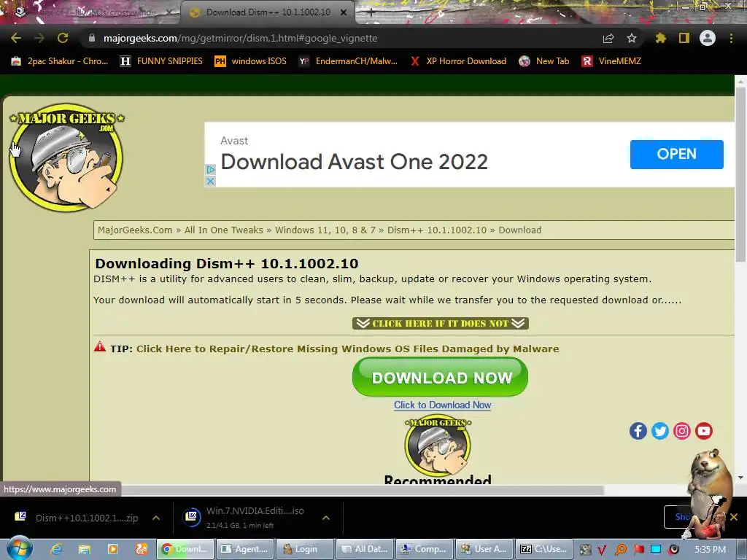Open the MajorGeeks.Com breadcrumb link
747x560 pixels.
135,230
